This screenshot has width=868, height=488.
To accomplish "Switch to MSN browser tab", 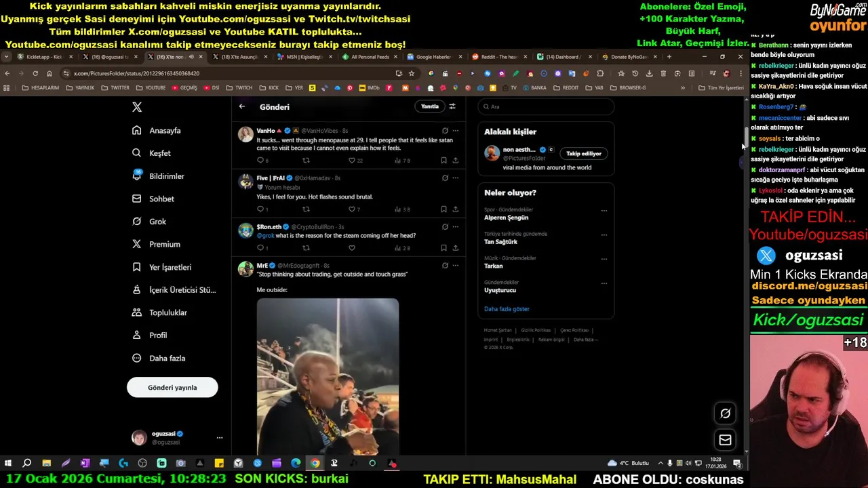I will [303, 57].
